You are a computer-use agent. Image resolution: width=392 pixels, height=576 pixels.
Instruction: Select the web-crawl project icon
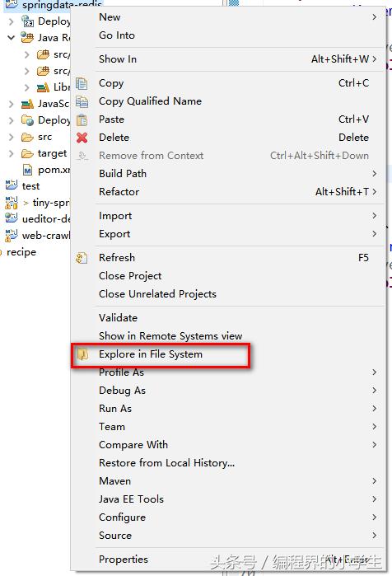12,235
